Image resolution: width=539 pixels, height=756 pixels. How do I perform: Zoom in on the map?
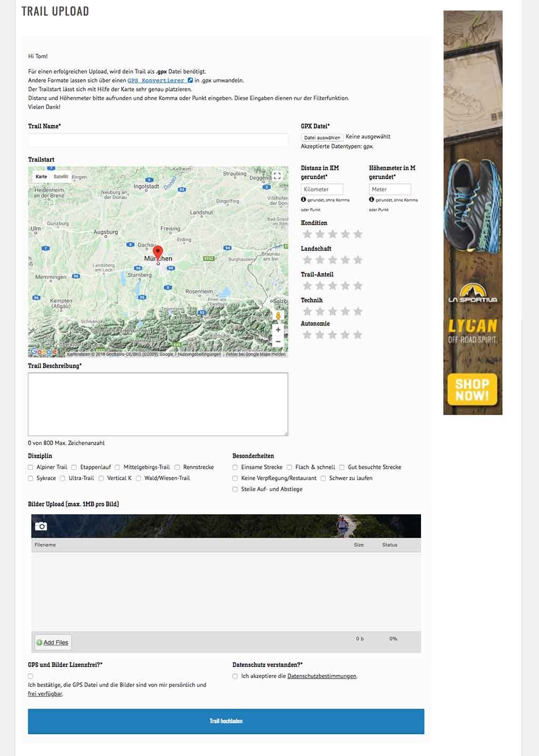[x=278, y=330]
